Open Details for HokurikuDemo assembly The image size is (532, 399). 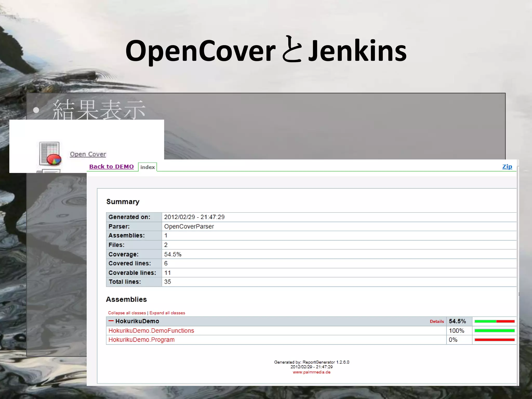(x=437, y=321)
